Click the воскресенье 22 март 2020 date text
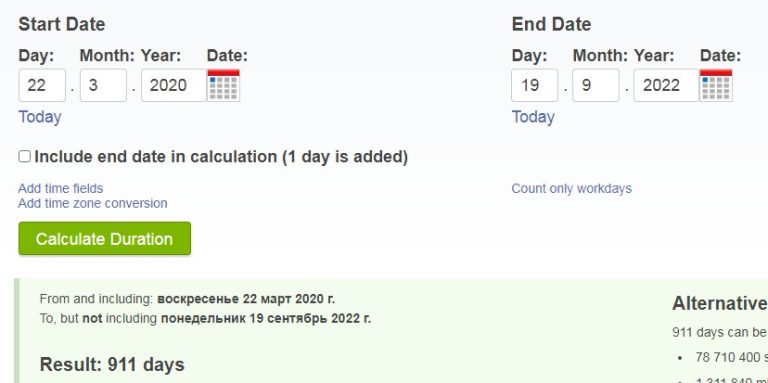 pos(246,299)
